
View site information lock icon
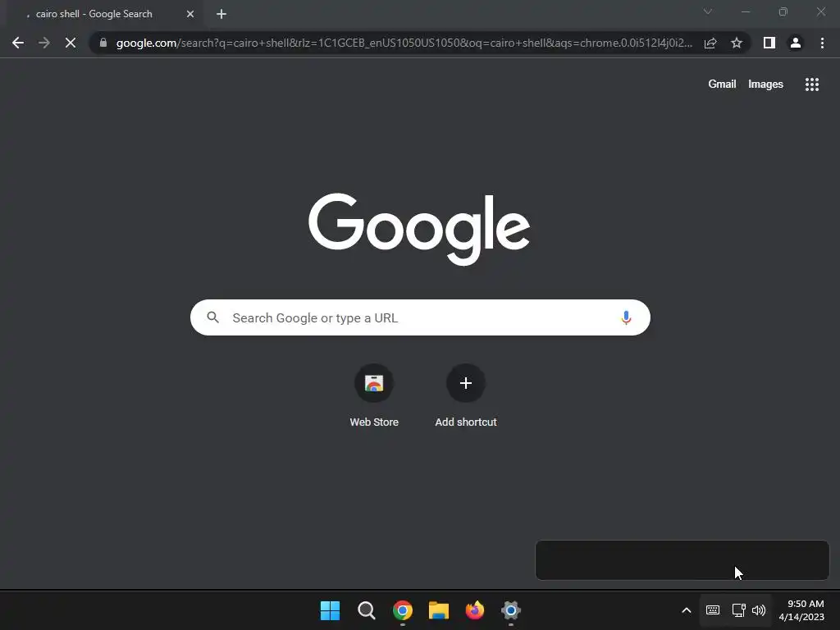(x=103, y=43)
